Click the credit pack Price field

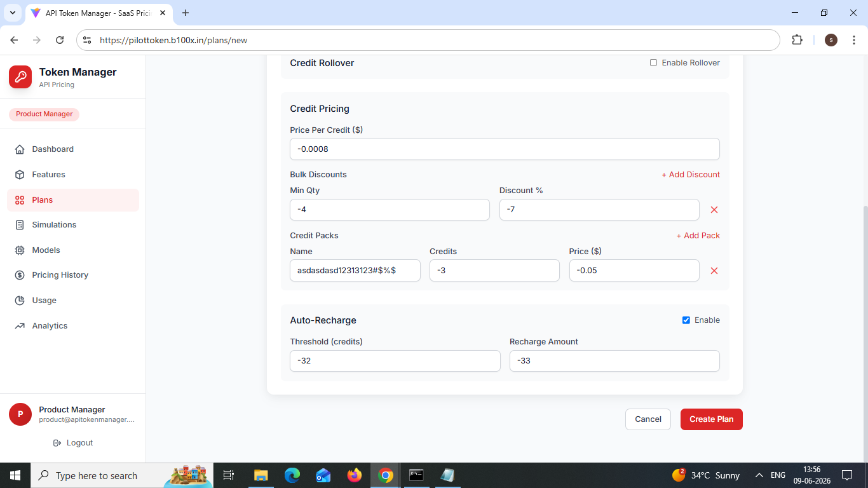634,271
